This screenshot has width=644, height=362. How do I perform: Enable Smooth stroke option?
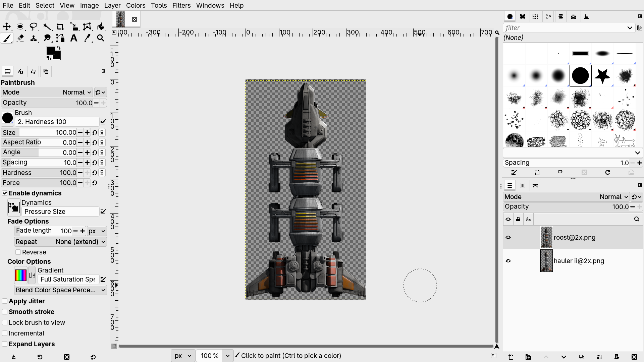[5, 312]
